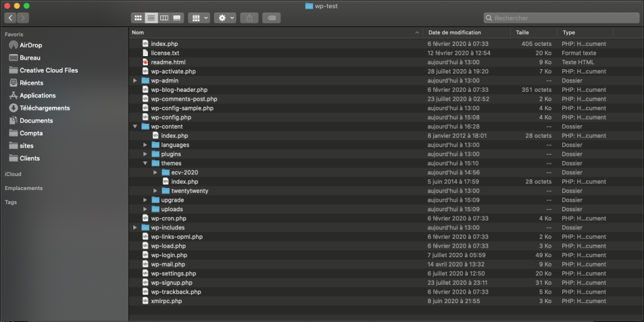Image resolution: width=644 pixels, height=322 pixels.
Task: Sort by Date de modification column
Action: pyautogui.click(x=454, y=32)
